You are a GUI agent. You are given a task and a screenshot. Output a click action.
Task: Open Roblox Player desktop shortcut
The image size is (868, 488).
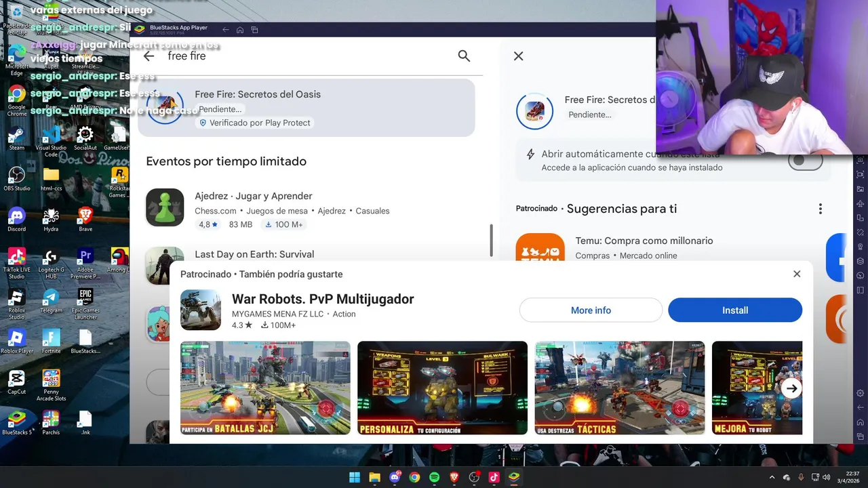(x=16, y=341)
